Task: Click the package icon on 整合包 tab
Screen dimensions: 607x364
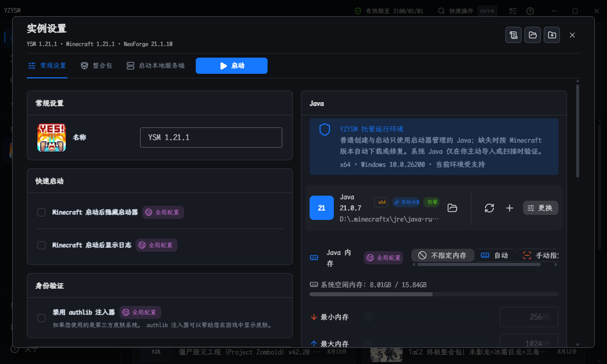Action: point(84,66)
